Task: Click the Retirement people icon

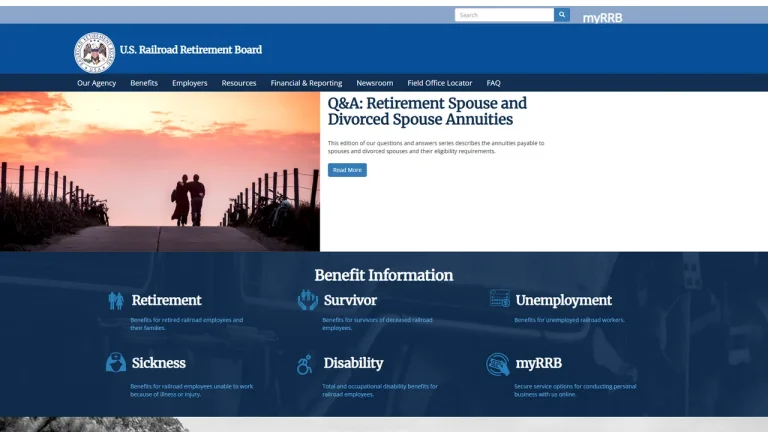Action: [x=116, y=301]
